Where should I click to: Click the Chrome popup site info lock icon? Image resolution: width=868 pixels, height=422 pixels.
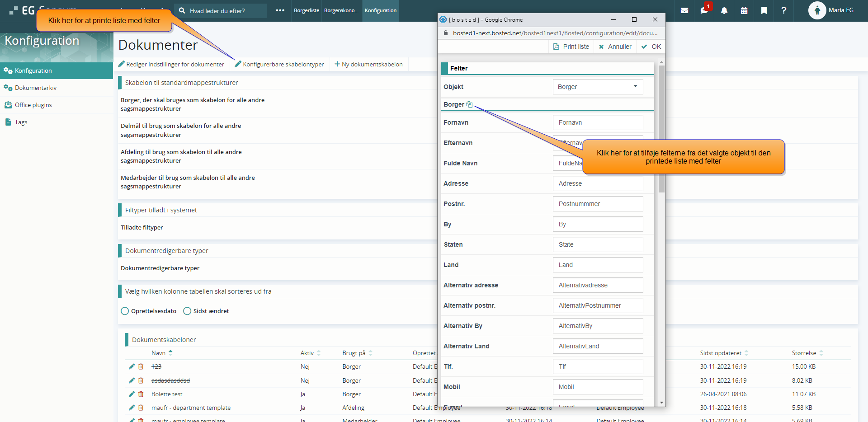(x=445, y=33)
